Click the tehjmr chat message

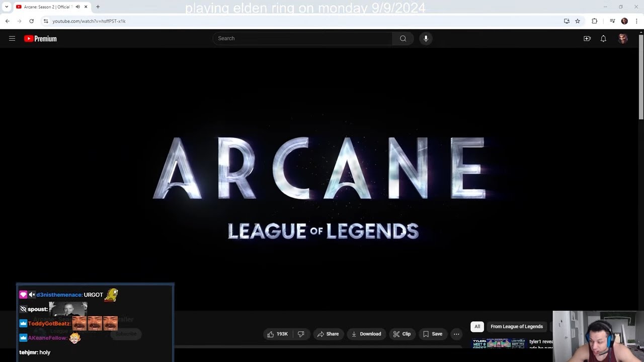(x=35, y=352)
